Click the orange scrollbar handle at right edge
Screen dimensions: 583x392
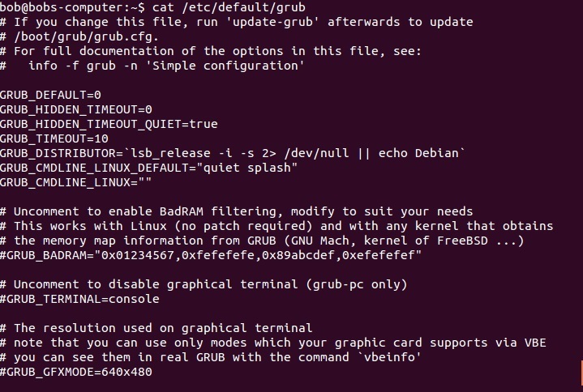[581, 373]
